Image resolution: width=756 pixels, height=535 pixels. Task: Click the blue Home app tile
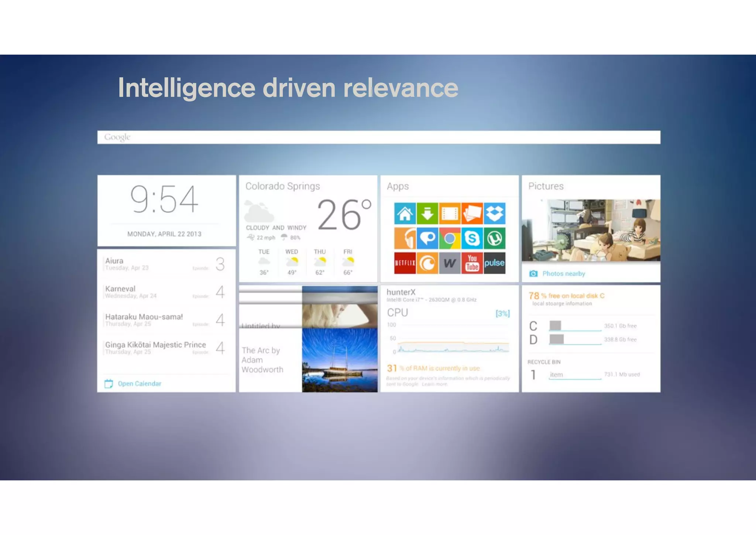[405, 213]
